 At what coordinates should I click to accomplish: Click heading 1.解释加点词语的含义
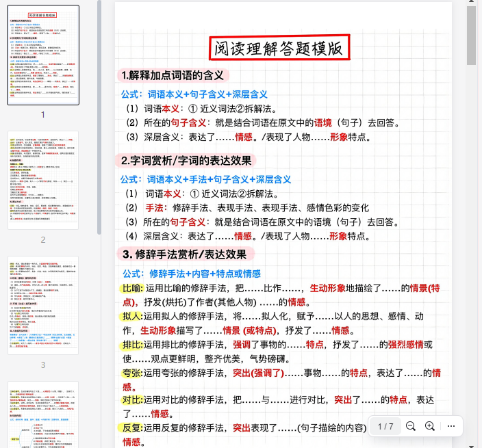pyautogui.click(x=173, y=75)
